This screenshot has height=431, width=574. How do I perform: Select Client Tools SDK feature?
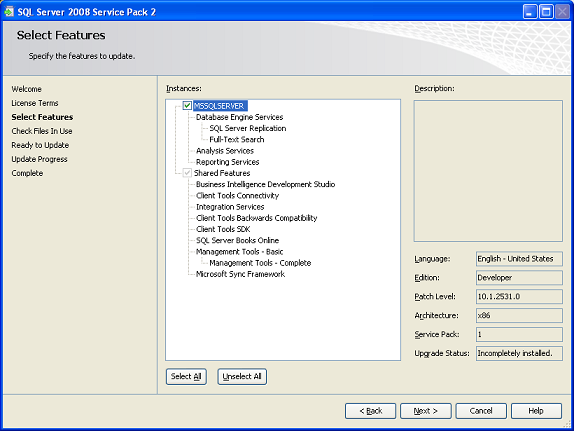coord(223,229)
